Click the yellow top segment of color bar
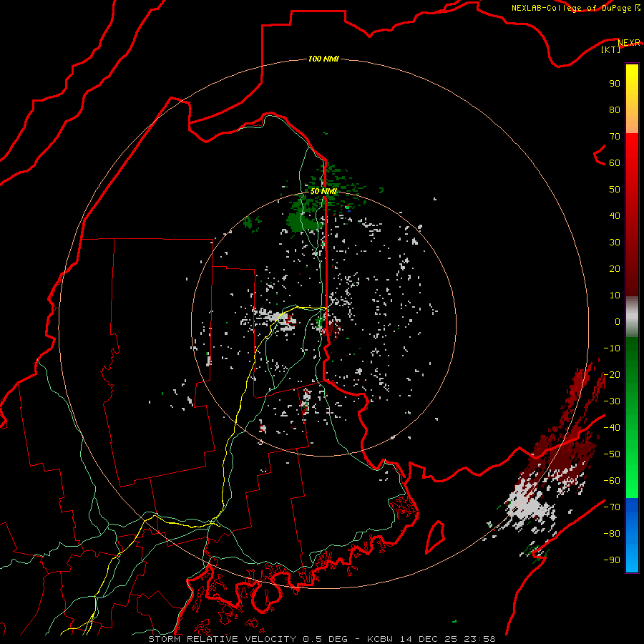The image size is (644, 644). (x=632, y=99)
